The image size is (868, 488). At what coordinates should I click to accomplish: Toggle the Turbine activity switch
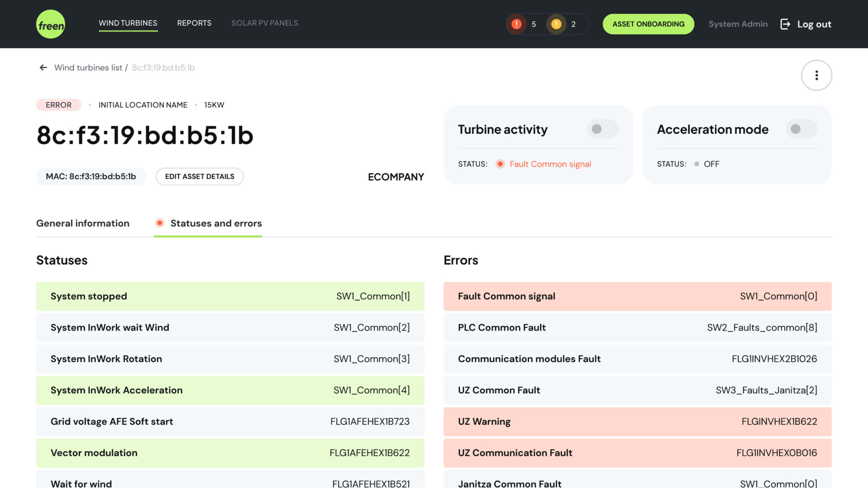click(x=603, y=129)
